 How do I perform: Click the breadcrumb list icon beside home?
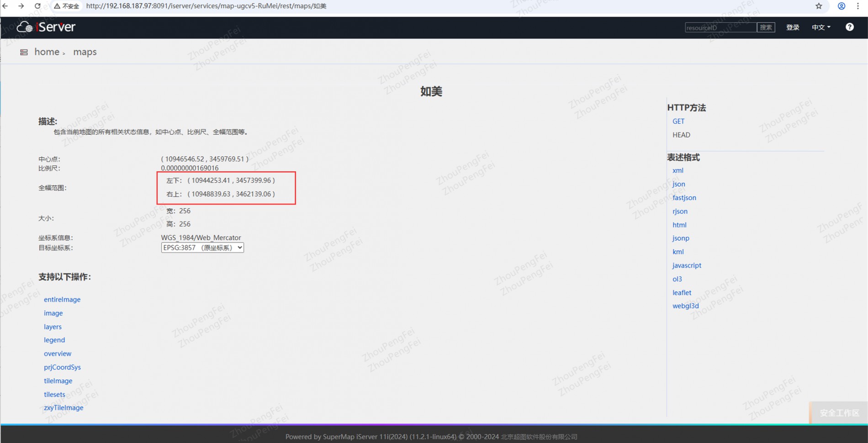tap(24, 52)
